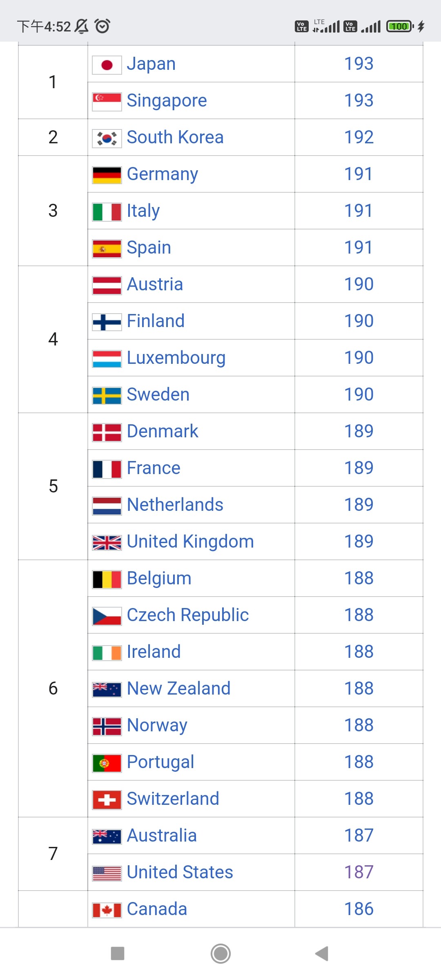
Task: Tap the 192 score for South Korea
Action: point(359,137)
